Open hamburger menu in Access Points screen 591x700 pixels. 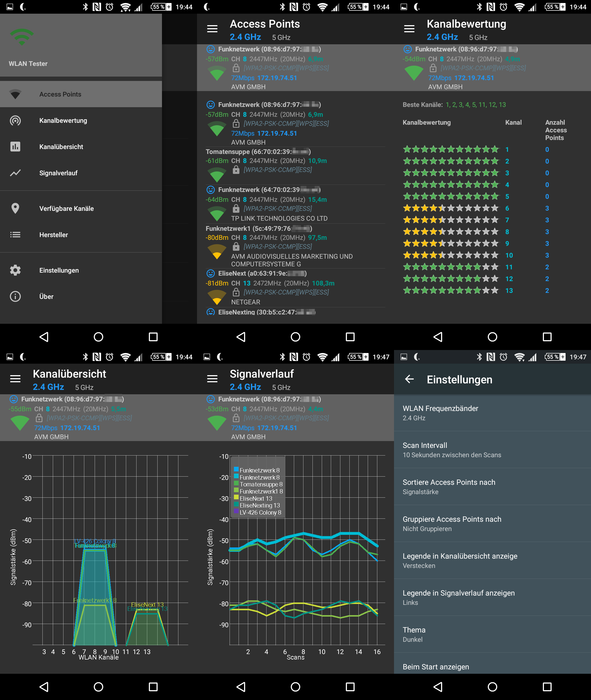[212, 29]
